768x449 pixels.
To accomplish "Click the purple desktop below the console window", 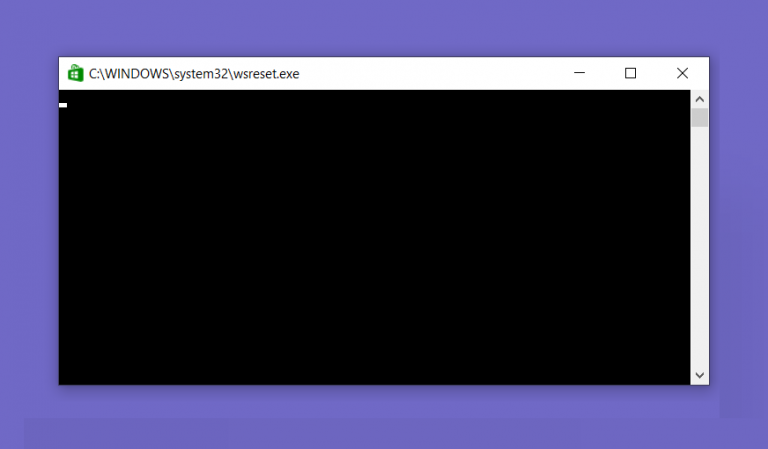I will coord(384,416).
